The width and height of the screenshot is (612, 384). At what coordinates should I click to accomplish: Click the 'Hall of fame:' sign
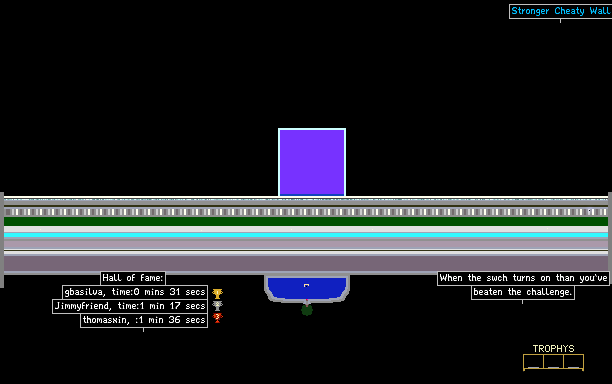click(x=133, y=278)
